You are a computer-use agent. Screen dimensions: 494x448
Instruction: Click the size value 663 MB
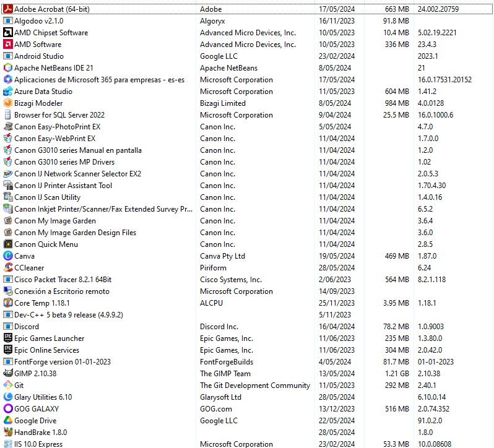click(x=397, y=9)
